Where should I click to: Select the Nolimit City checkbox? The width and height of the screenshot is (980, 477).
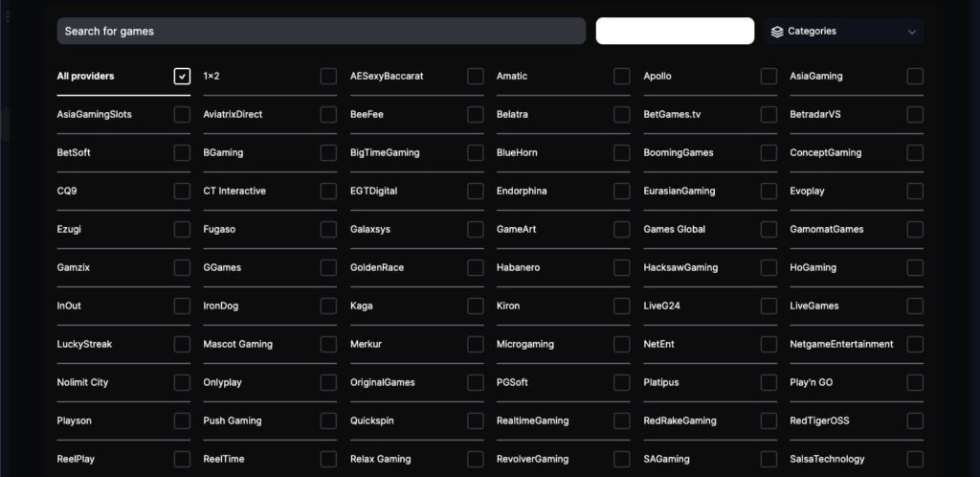point(182,382)
